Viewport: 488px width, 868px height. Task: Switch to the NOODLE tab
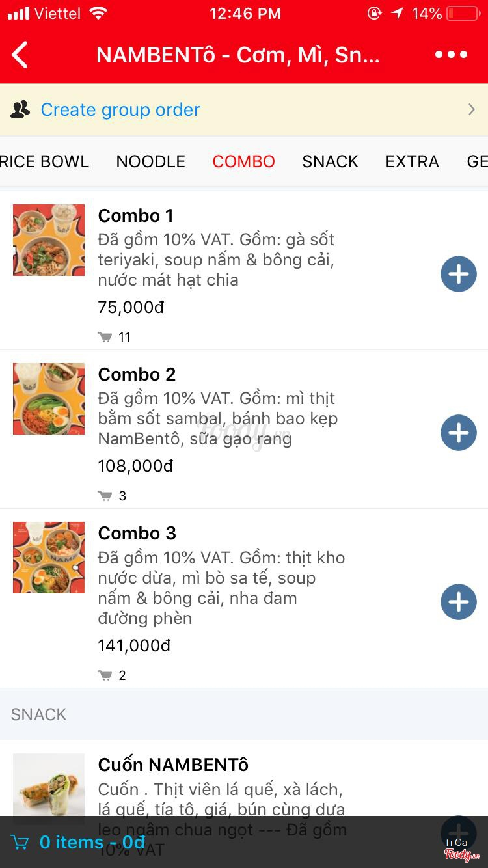click(x=150, y=161)
